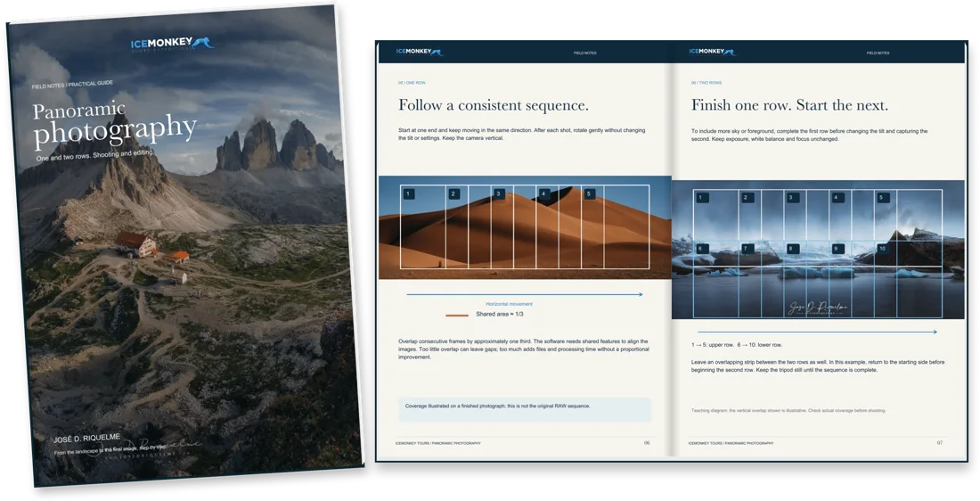Select frame badge 2 on the glacier panorama
Image resolution: width=980 pixels, height=501 pixels.
click(x=747, y=198)
